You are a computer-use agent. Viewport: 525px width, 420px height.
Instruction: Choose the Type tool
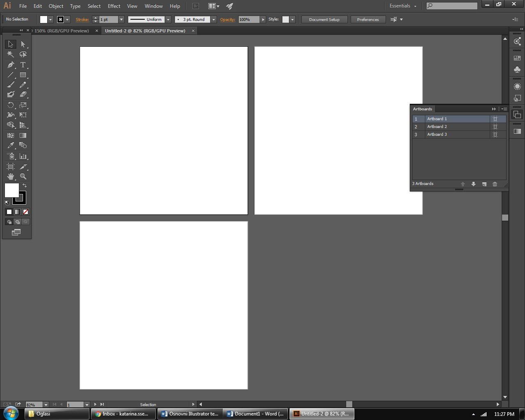[x=23, y=65]
